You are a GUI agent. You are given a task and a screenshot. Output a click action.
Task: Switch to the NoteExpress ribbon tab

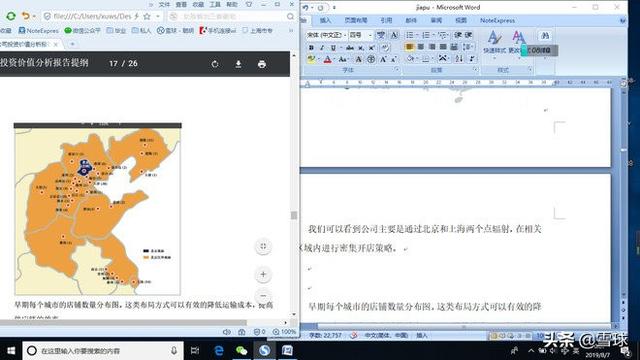pyautogui.click(x=497, y=20)
